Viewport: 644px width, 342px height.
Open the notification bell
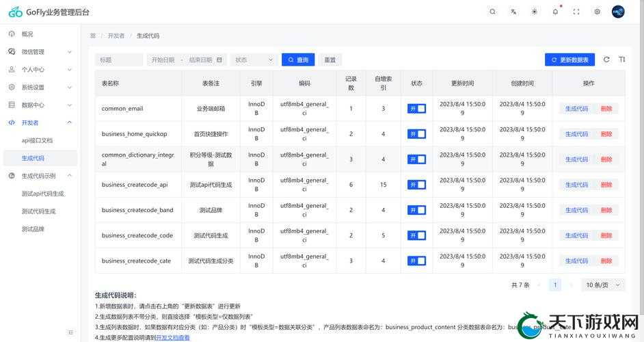pyautogui.click(x=555, y=12)
